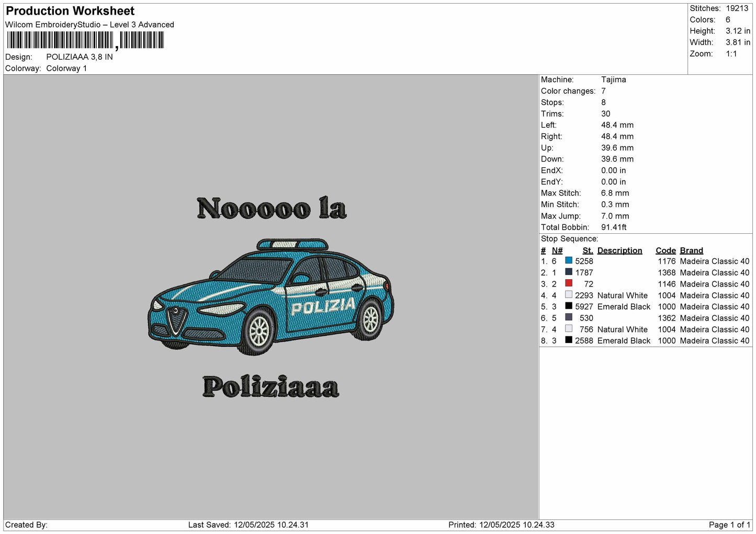Click the Emerald Black swatch in row 8
756x534 pixels.
tap(569, 340)
